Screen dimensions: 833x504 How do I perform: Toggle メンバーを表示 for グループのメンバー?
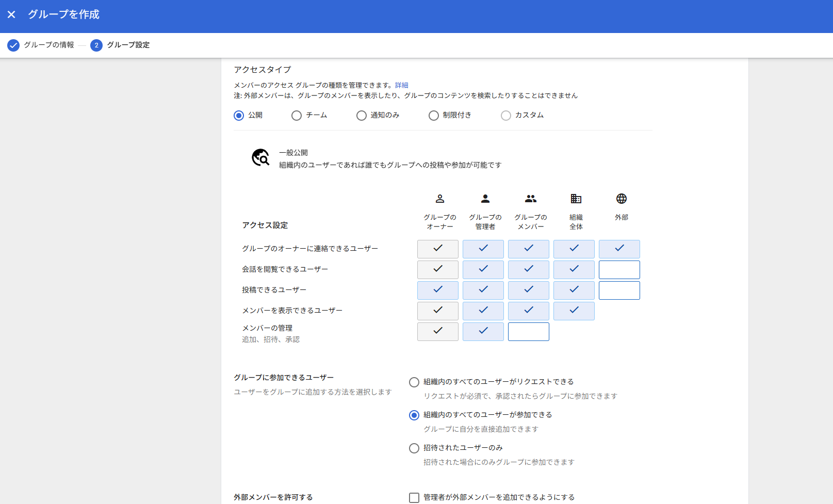pyautogui.click(x=529, y=311)
